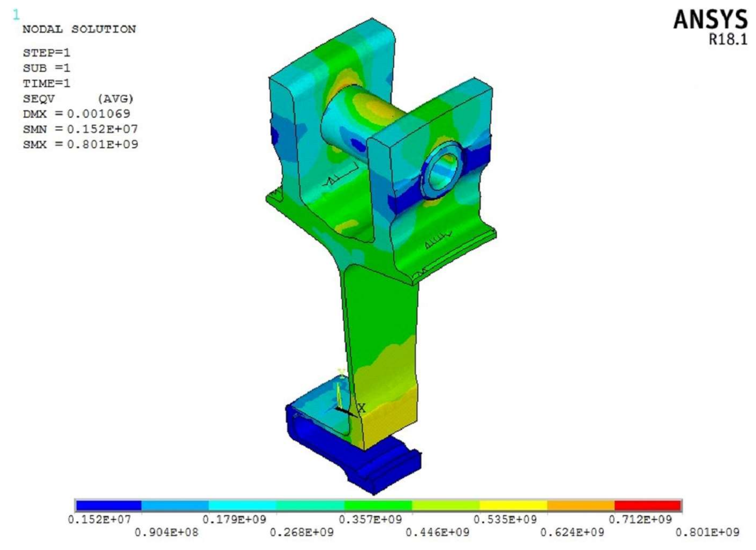Click the SMX = 0.801E+09 value
Image resolution: width=756 pixels, height=550 pixels.
pos(80,144)
